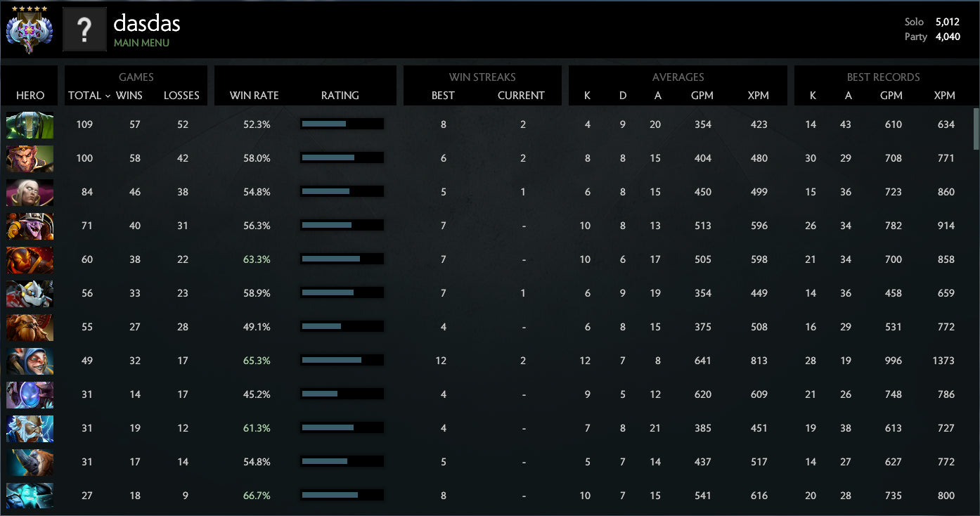Select the Meepo hero portrait

tap(30, 361)
